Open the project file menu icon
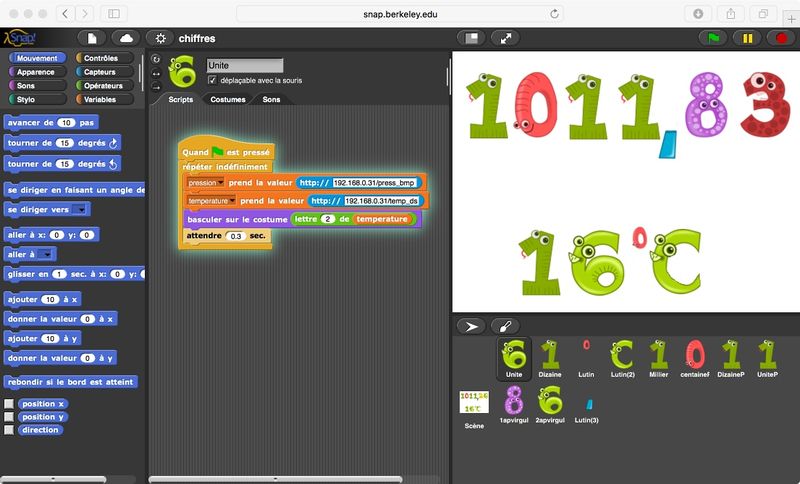This screenshot has width=800, height=484. click(x=92, y=38)
